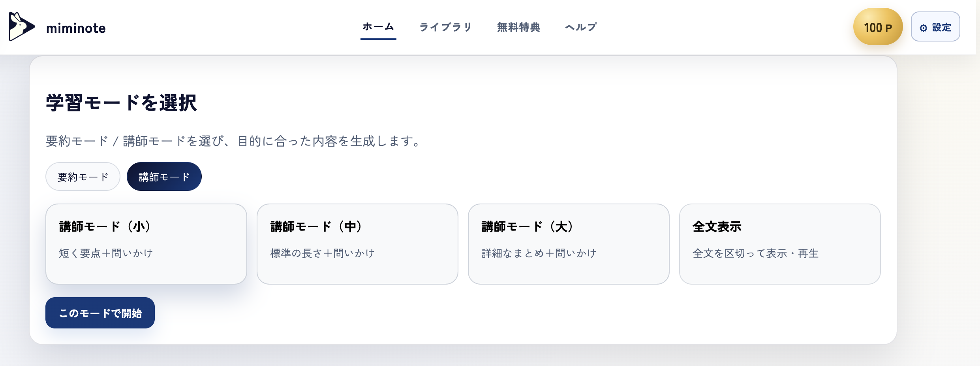This screenshot has width=980, height=366.
Task: Click the 標準の長さ＋問いかけ description text
Action: coord(322,253)
